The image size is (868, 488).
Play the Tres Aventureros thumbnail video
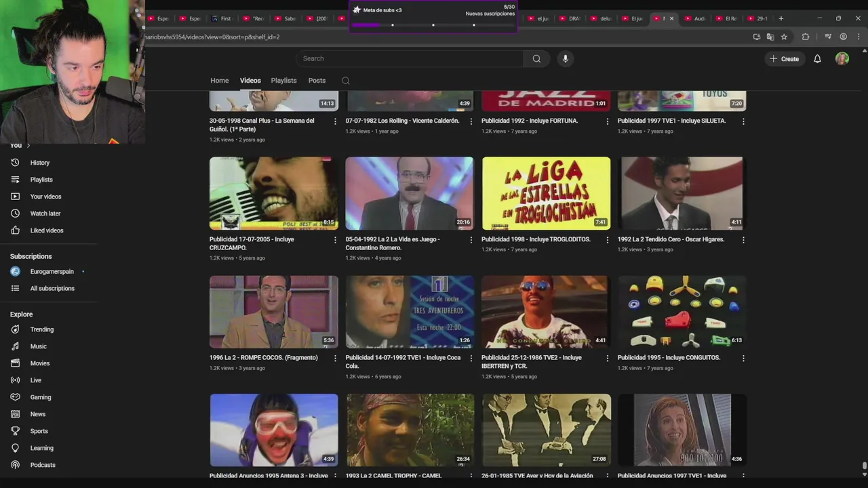coord(410,312)
